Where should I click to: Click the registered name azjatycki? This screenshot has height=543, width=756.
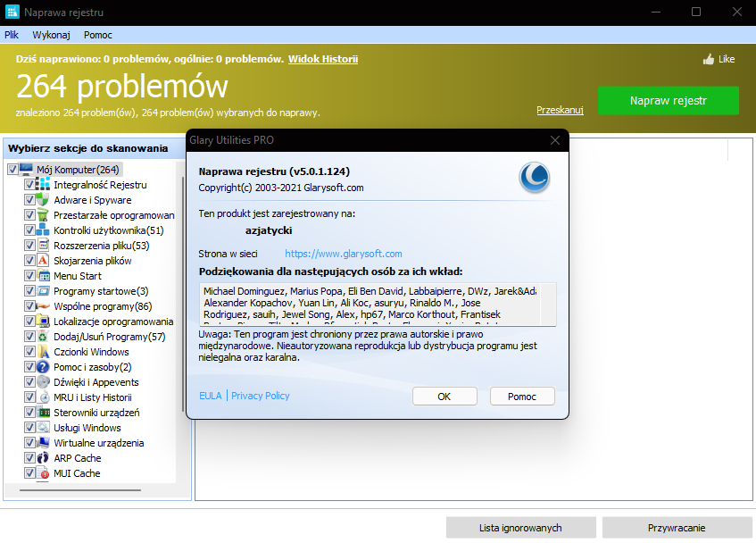(x=269, y=230)
